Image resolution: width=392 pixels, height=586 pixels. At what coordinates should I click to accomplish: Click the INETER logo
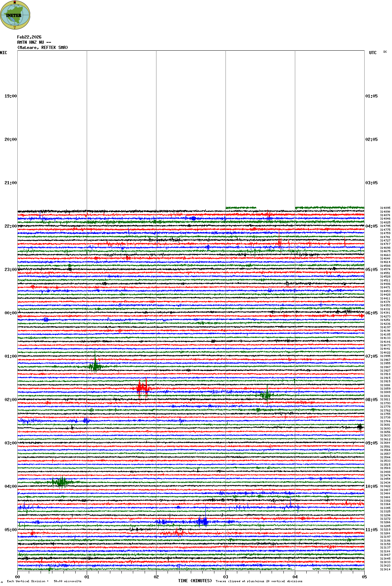pos(15,15)
